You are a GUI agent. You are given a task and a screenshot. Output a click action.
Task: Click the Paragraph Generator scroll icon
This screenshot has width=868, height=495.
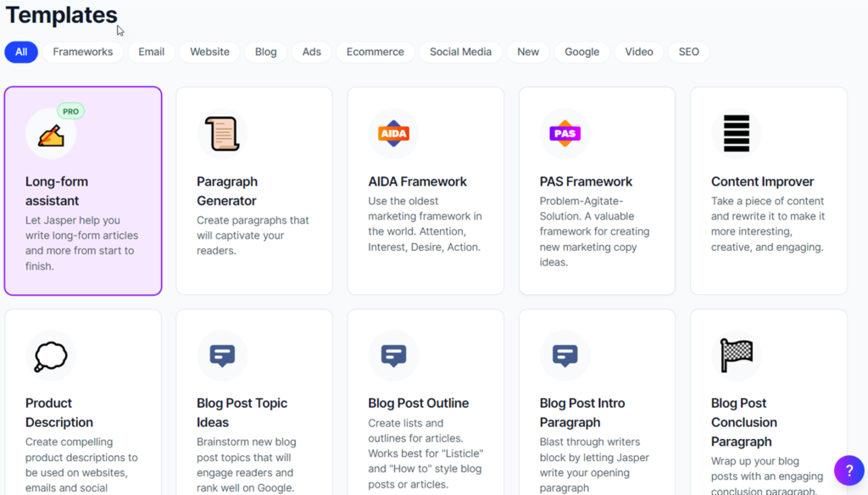[x=222, y=133]
